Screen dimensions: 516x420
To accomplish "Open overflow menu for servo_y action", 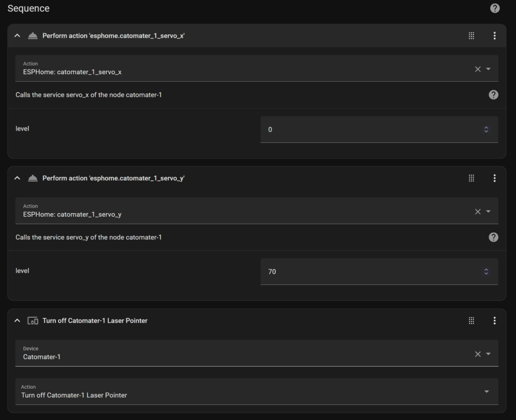I will coord(494,178).
